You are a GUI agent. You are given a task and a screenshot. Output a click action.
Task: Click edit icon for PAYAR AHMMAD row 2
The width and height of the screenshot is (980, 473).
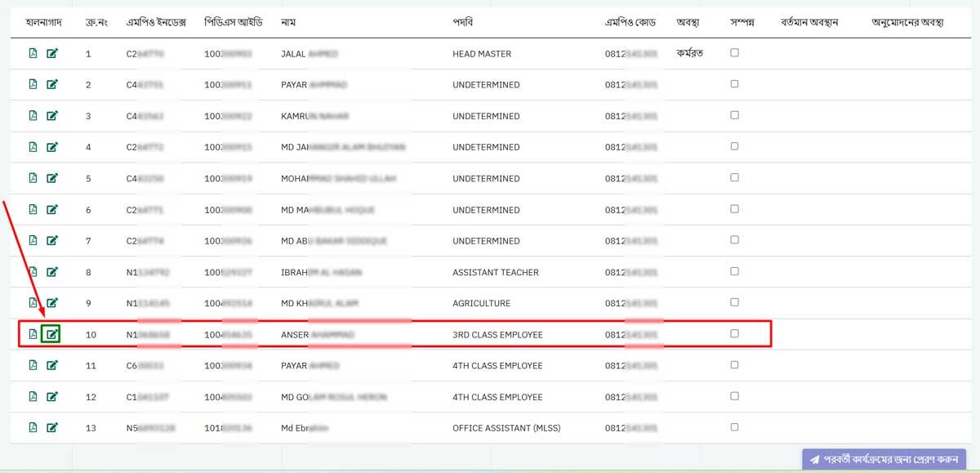click(52, 85)
